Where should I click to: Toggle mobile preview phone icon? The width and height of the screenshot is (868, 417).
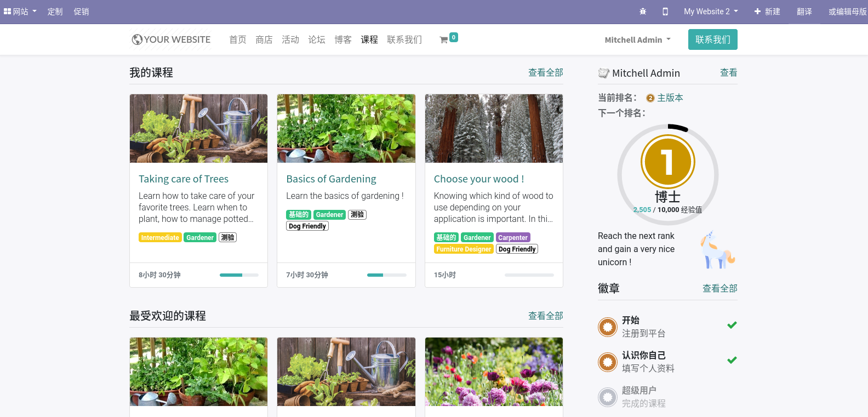(665, 12)
